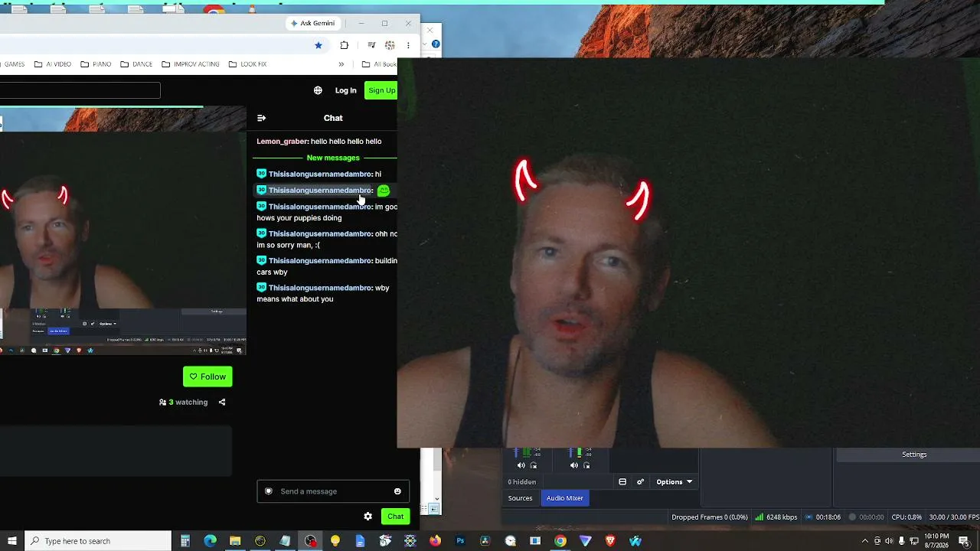Switch to the Audio Mixer tab
Screen dimensions: 980x551
click(x=565, y=498)
